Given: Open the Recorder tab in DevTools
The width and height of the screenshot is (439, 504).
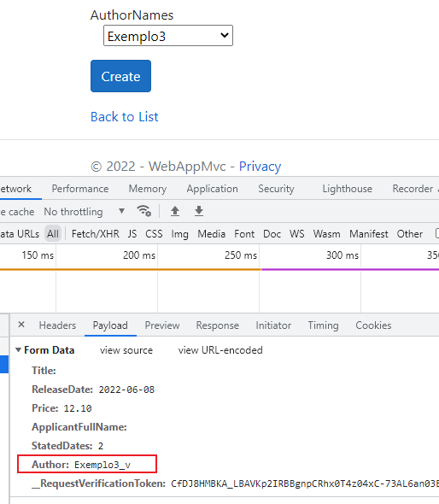Looking at the screenshot, I should pos(413,189).
